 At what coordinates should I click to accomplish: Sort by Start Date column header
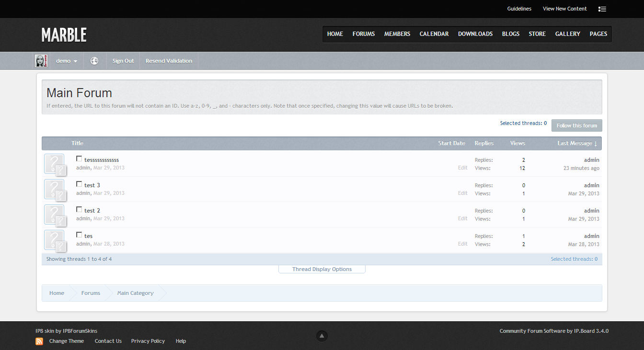tap(451, 143)
